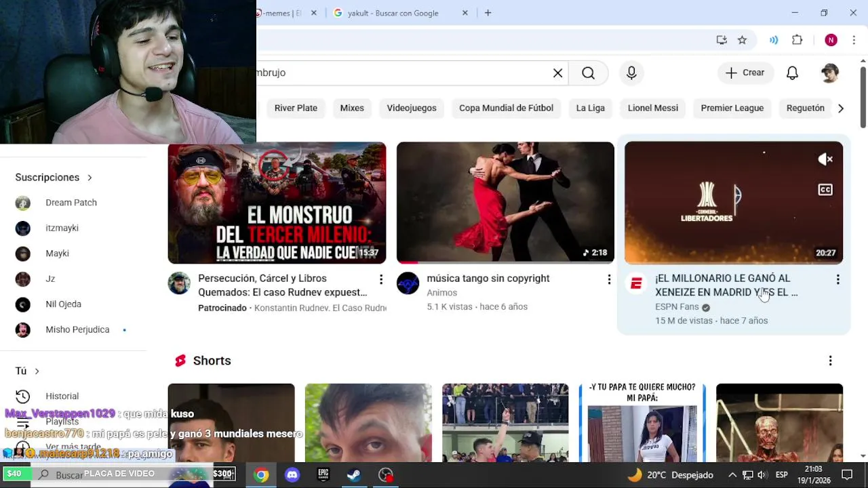Open Historial clock icon in sidebar

pos(23,396)
